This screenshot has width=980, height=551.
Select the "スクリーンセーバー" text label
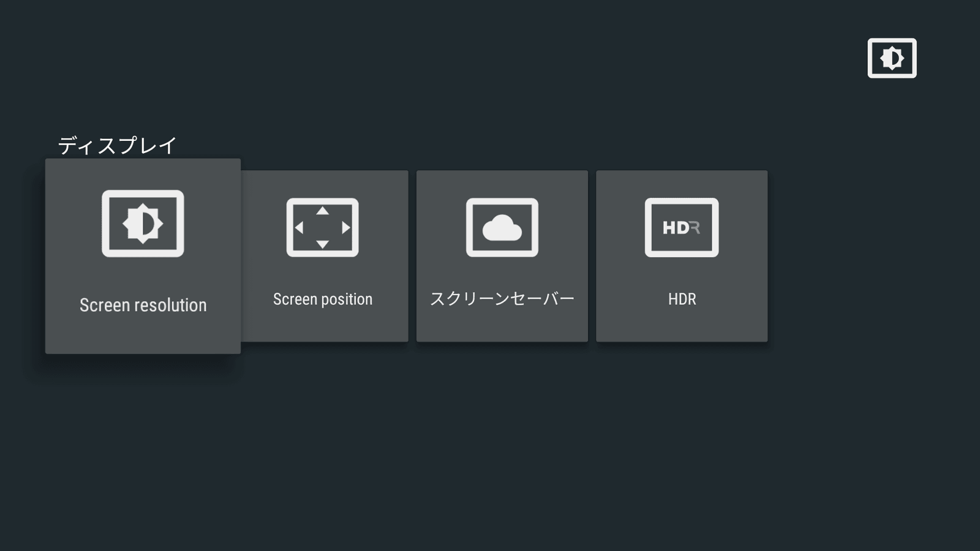[502, 299]
